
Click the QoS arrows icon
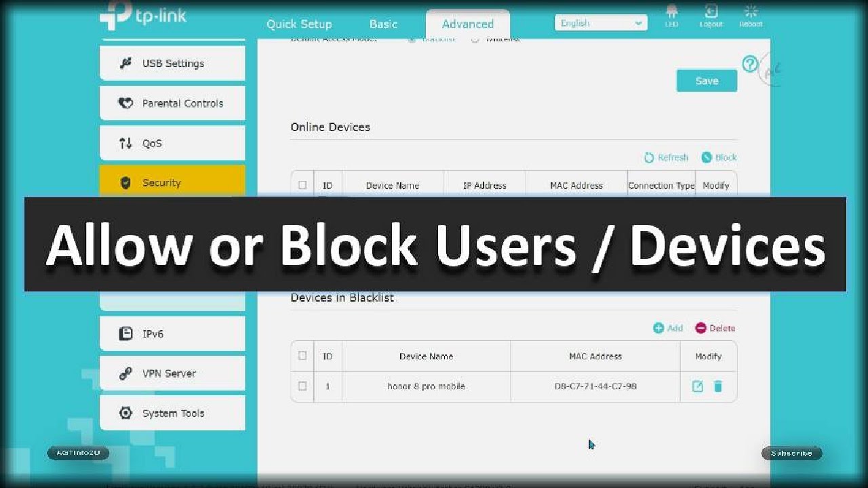coord(125,143)
